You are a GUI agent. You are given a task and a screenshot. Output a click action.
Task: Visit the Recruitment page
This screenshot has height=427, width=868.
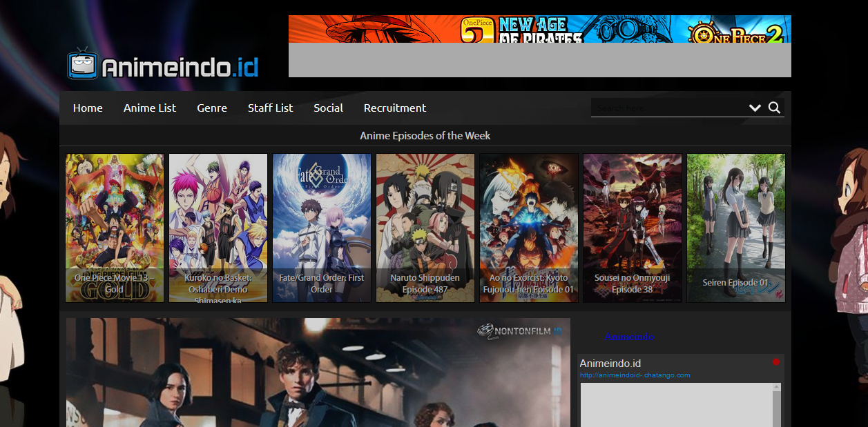coord(395,108)
